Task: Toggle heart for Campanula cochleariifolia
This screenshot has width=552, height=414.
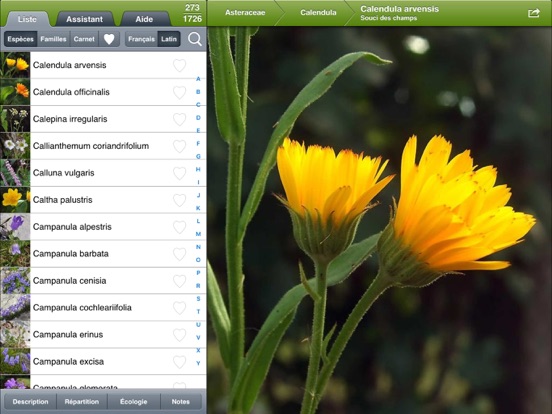Action: (179, 308)
